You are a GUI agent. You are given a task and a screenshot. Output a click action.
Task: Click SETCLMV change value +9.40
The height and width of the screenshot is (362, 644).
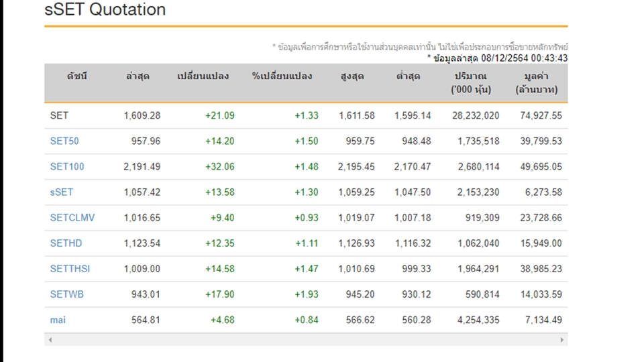click(x=222, y=217)
